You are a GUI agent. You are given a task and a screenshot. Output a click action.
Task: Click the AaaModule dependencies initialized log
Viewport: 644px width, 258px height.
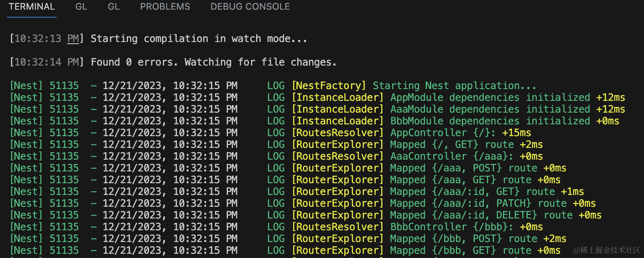tap(490, 109)
